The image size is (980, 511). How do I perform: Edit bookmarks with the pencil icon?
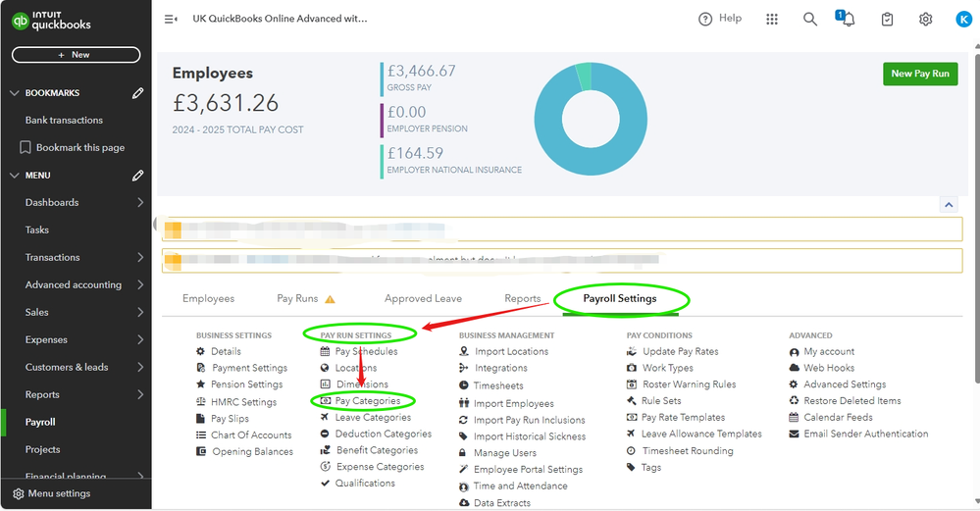click(138, 93)
